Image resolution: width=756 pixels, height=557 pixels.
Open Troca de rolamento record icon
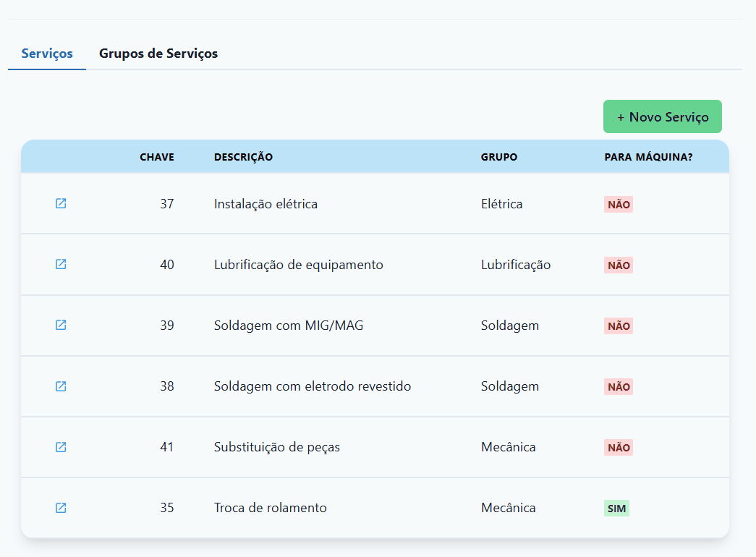coord(61,508)
